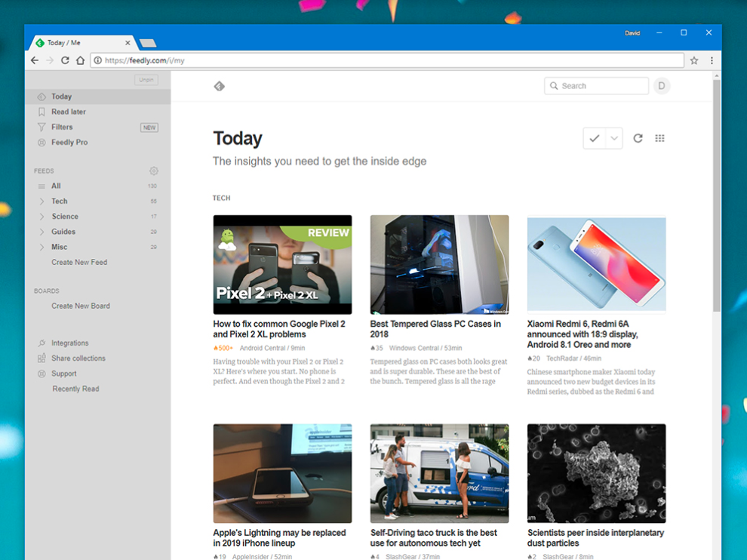The height and width of the screenshot is (560, 747).
Task: Click the site info icon in address bar
Action: point(97,60)
